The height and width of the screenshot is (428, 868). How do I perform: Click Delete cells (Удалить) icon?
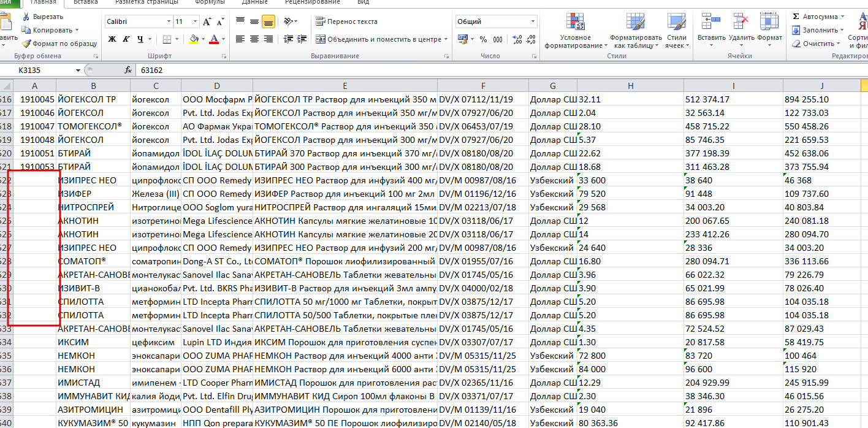pos(742,21)
